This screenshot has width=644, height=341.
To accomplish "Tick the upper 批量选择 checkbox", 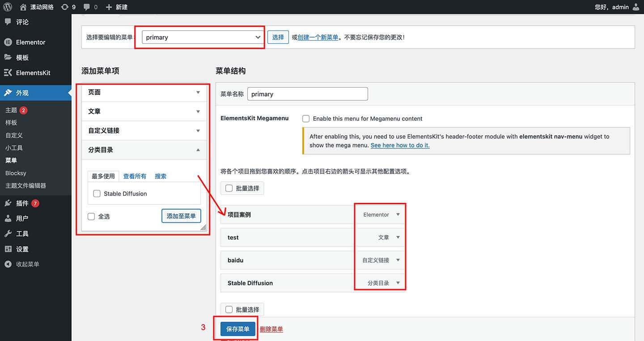I will [229, 188].
